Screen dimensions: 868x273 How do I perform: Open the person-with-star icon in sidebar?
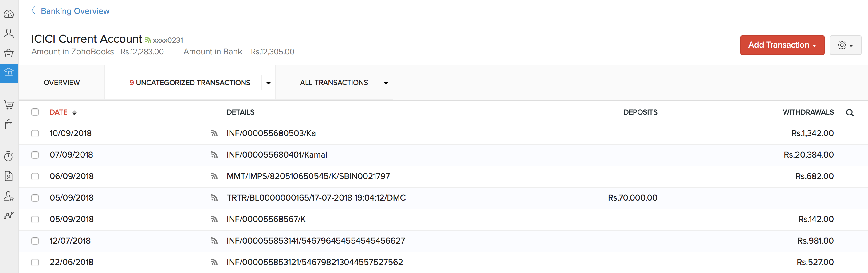[9, 196]
